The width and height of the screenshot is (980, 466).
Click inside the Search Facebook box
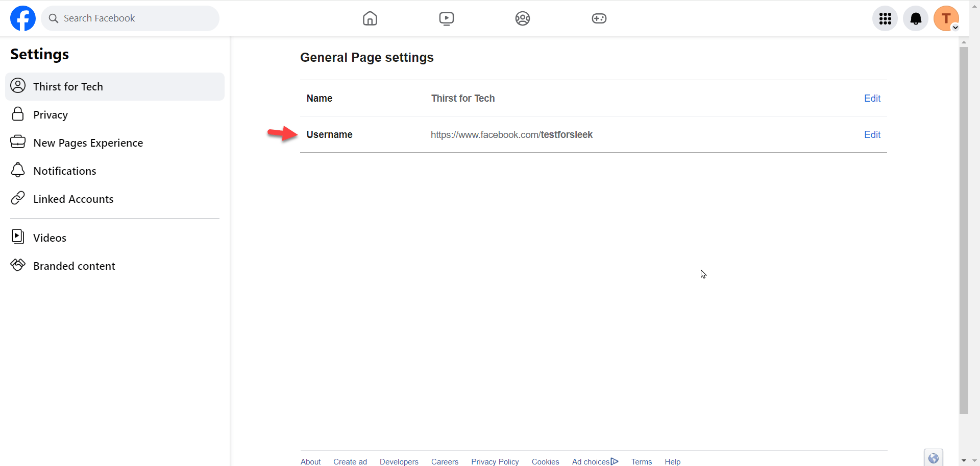(x=135, y=18)
